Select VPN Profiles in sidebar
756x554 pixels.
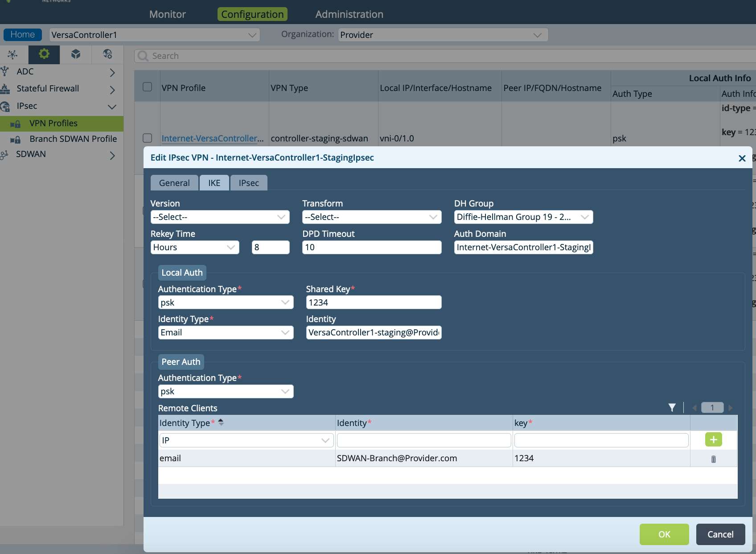pyautogui.click(x=62, y=124)
